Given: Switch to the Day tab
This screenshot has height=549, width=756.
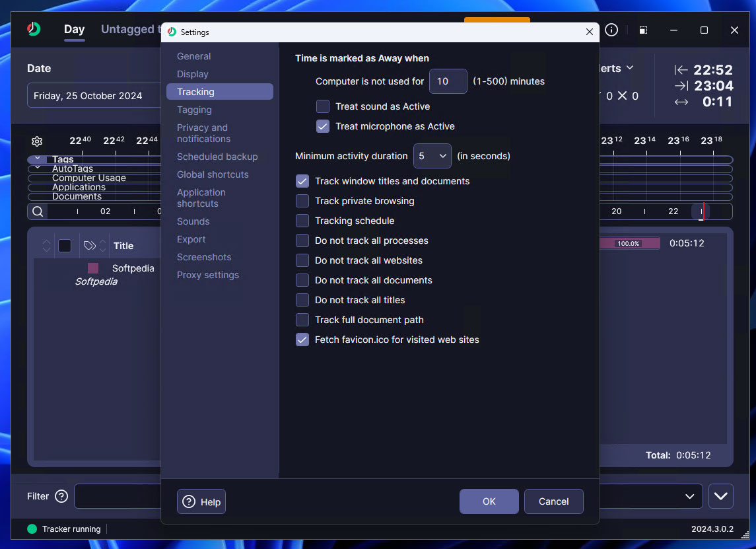Looking at the screenshot, I should 74,29.
